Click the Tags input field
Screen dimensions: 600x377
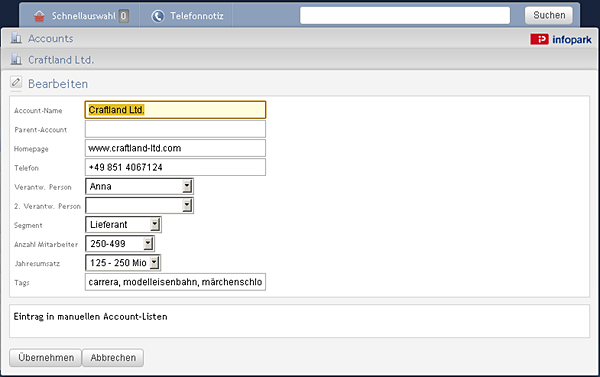(175, 282)
